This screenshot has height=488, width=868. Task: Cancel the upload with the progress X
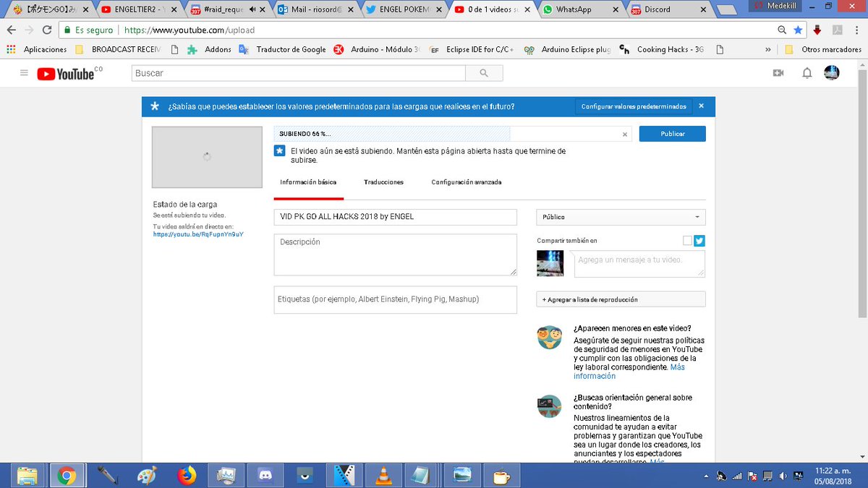[625, 134]
